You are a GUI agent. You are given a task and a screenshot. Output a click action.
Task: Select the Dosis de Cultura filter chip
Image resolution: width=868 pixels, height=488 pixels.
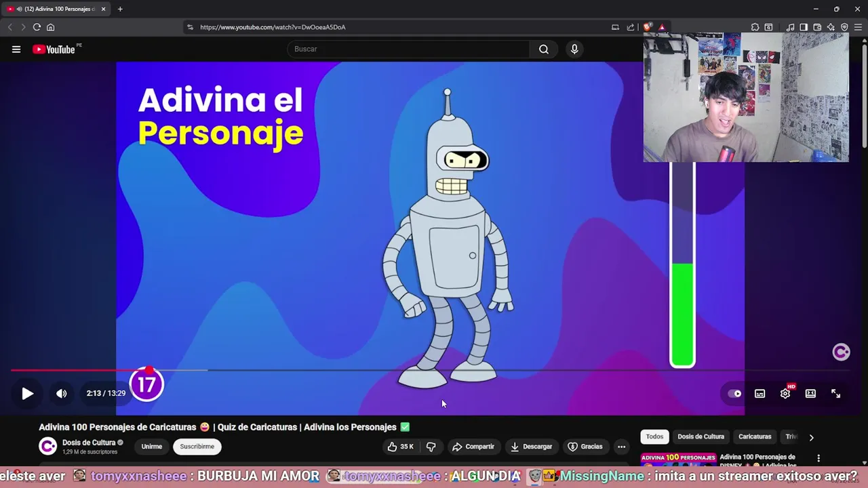click(x=701, y=436)
